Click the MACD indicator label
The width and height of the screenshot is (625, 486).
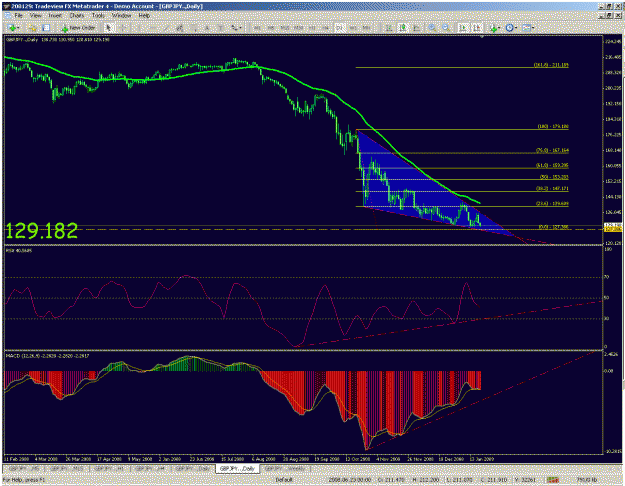point(47,356)
